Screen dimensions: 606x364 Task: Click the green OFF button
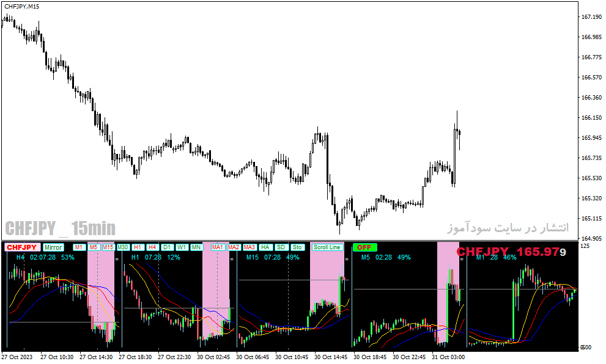pos(364,247)
